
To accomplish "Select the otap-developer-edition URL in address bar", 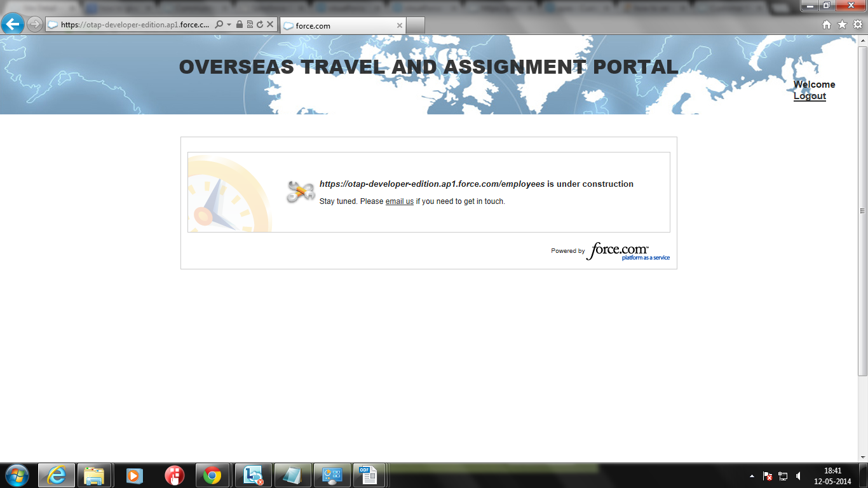I will (135, 25).
